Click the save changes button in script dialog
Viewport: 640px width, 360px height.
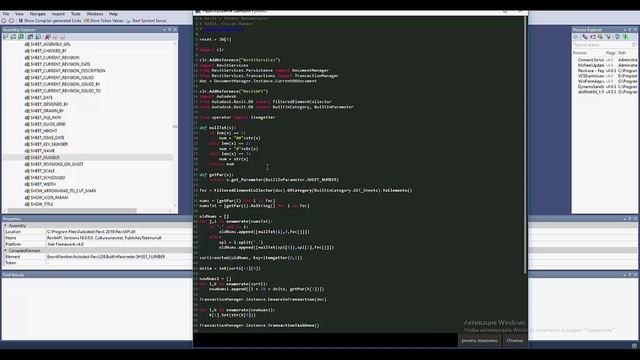click(x=479, y=340)
